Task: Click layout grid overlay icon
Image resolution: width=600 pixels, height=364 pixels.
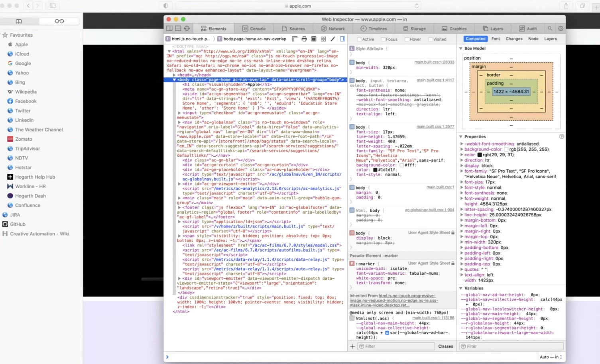Action: coord(323,39)
